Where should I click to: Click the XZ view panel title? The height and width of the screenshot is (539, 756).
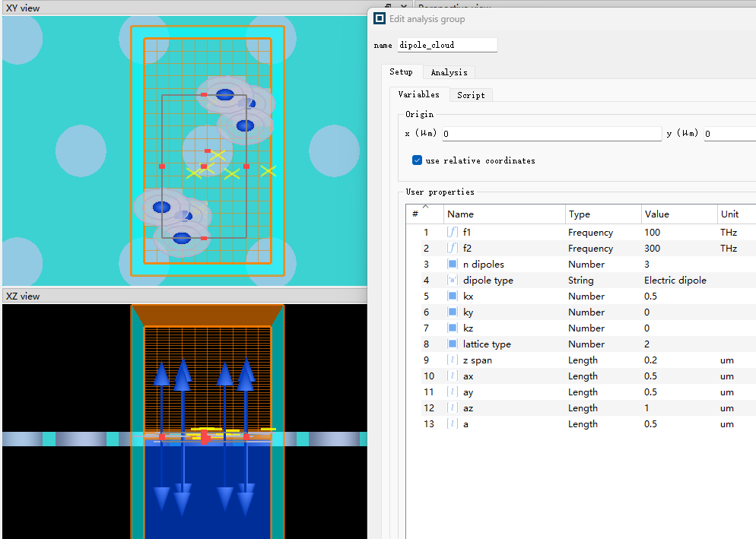(x=23, y=296)
